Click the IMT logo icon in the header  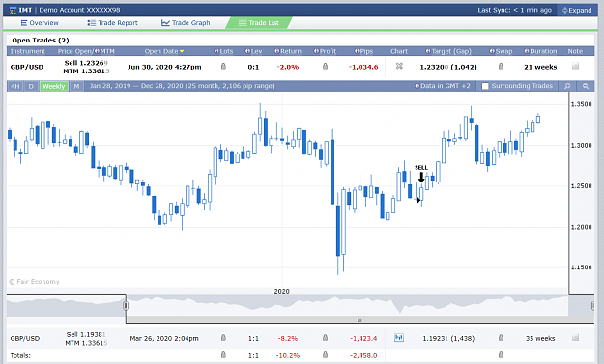pyautogui.click(x=13, y=10)
